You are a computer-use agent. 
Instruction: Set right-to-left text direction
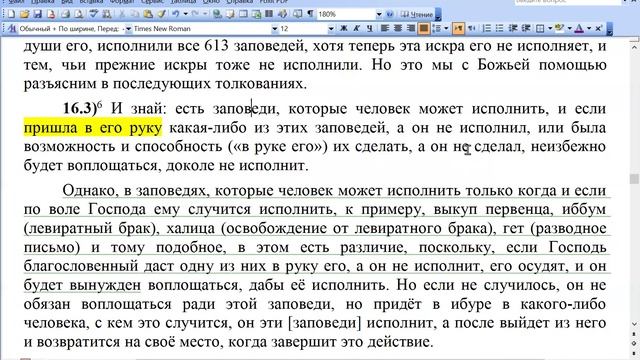click(x=471, y=28)
